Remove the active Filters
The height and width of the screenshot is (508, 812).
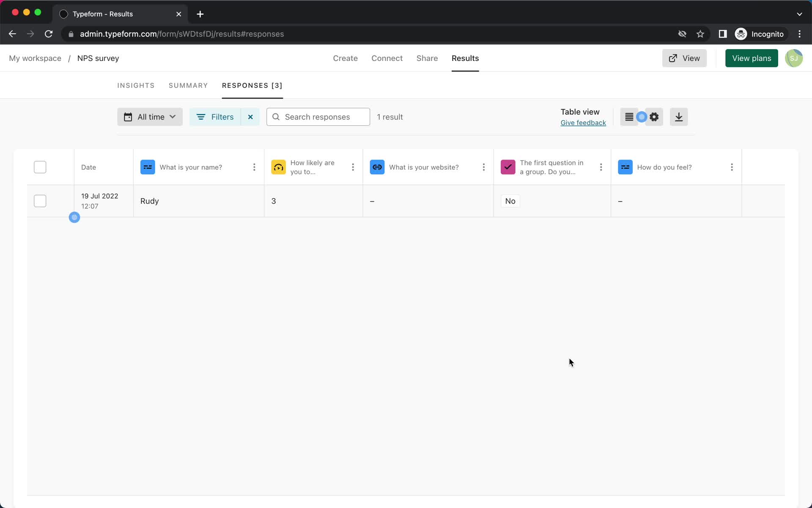click(250, 116)
